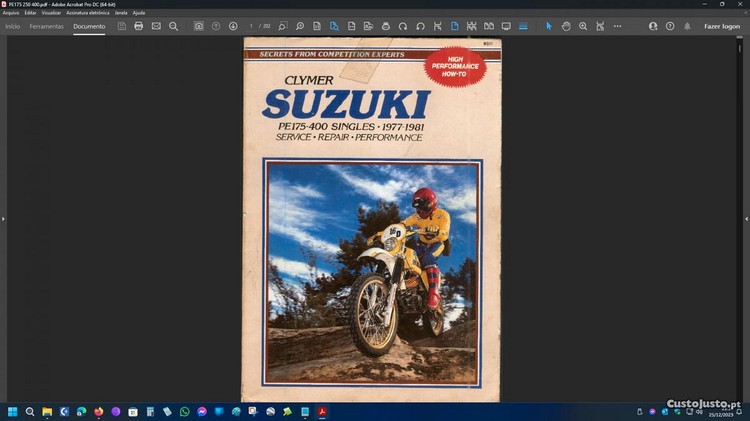Image resolution: width=750 pixels, height=421 pixels.
Task: Open the Windows Start menu
Action: [x=13, y=411]
